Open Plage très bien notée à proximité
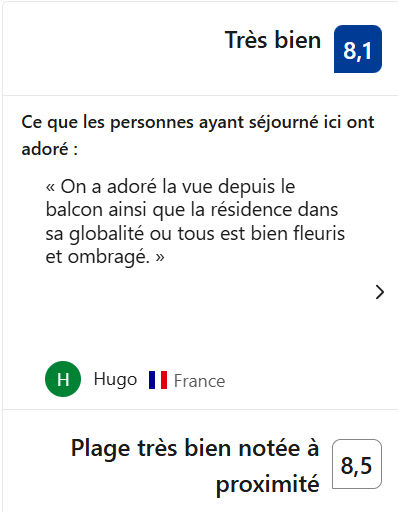Viewport: 398px width, 512px height. pyautogui.click(x=195, y=465)
